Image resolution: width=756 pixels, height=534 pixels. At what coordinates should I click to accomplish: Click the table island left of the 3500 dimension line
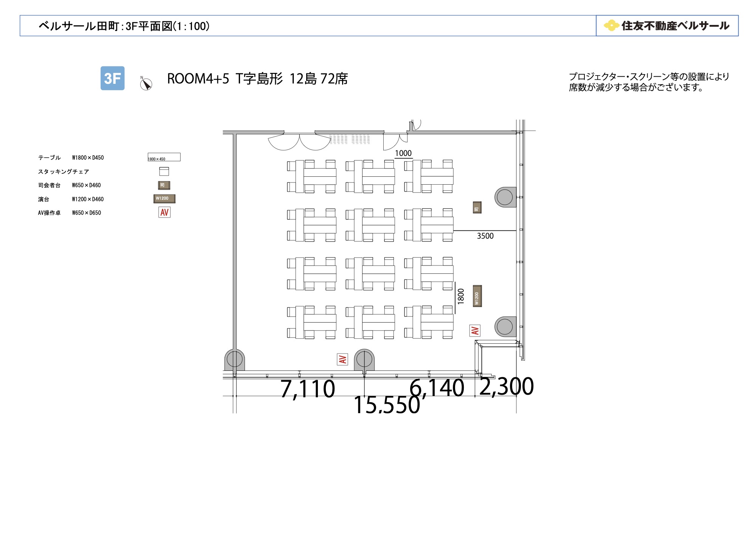click(x=429, y=225)
